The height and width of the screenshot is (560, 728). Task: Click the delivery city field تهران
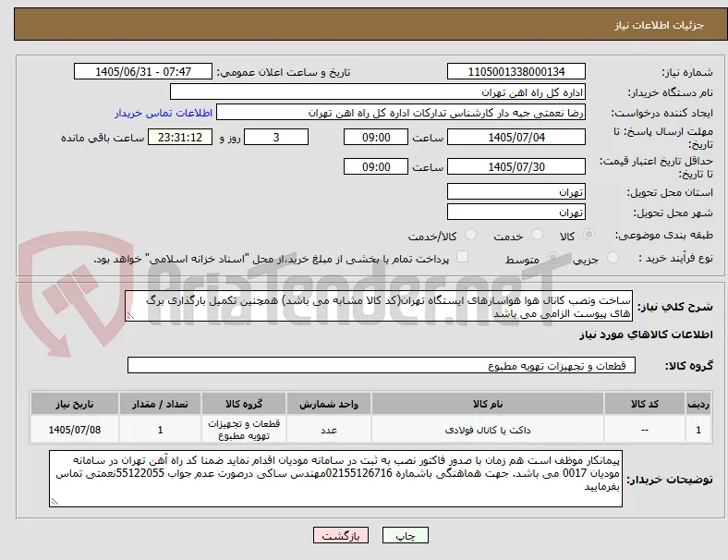tap(516, 212)
